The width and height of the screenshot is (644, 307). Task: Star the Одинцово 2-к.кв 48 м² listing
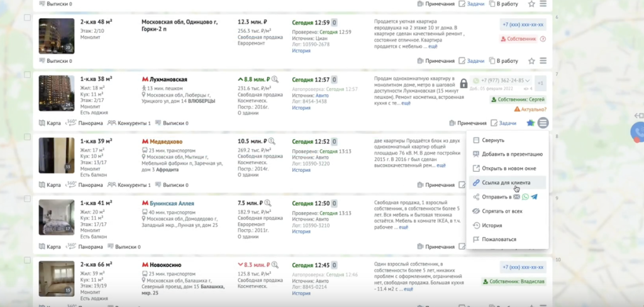click(x=531, y=61)
